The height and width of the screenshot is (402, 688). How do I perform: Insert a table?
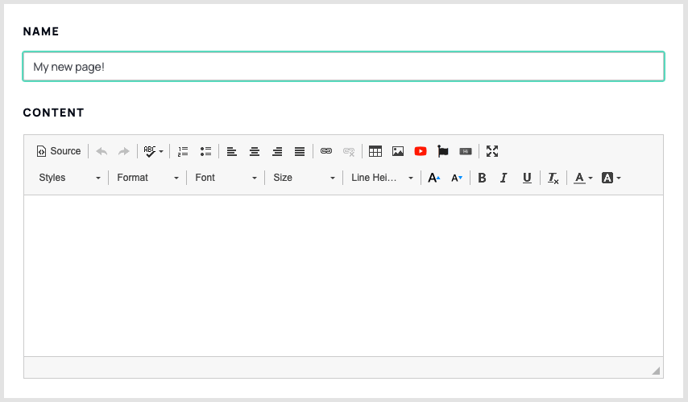tap(375, 151)
